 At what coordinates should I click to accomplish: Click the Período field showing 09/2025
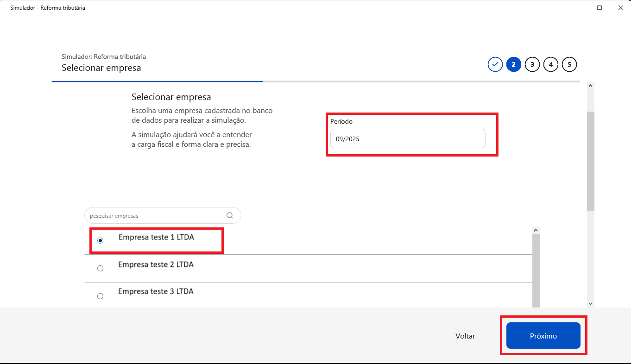pos(408,138)
